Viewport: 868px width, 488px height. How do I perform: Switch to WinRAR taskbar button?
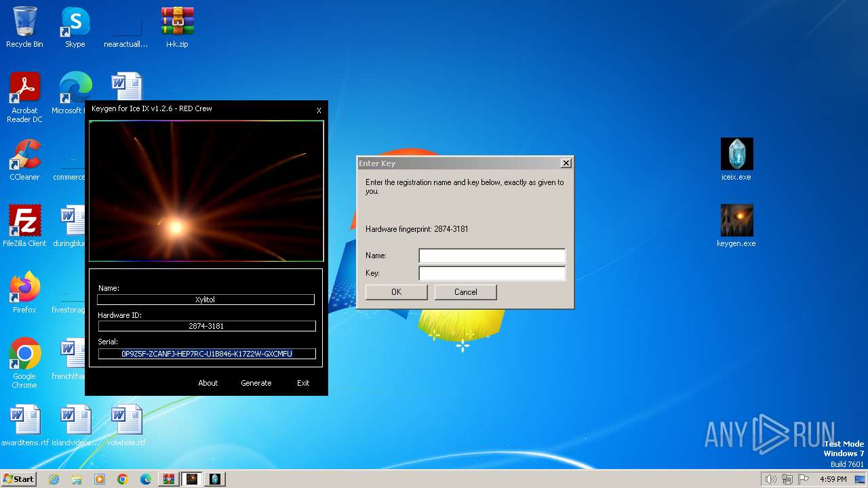169,479
